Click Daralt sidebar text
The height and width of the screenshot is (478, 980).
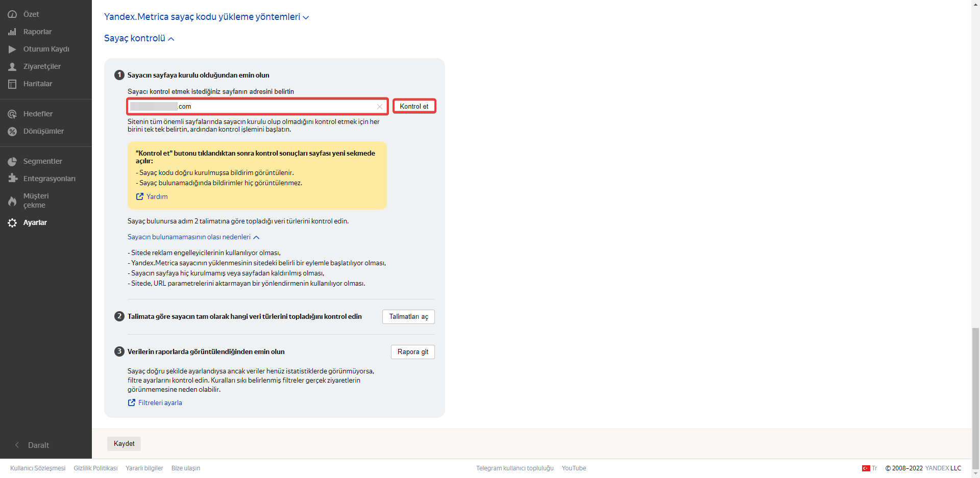(x=38, y=445)
